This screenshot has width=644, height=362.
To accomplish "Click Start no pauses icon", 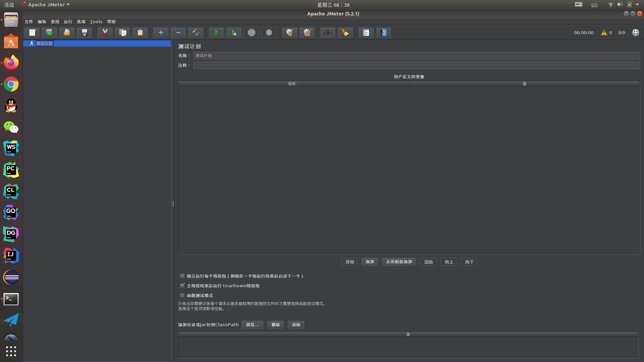I will pyautogui.click(x=234, y=33).
